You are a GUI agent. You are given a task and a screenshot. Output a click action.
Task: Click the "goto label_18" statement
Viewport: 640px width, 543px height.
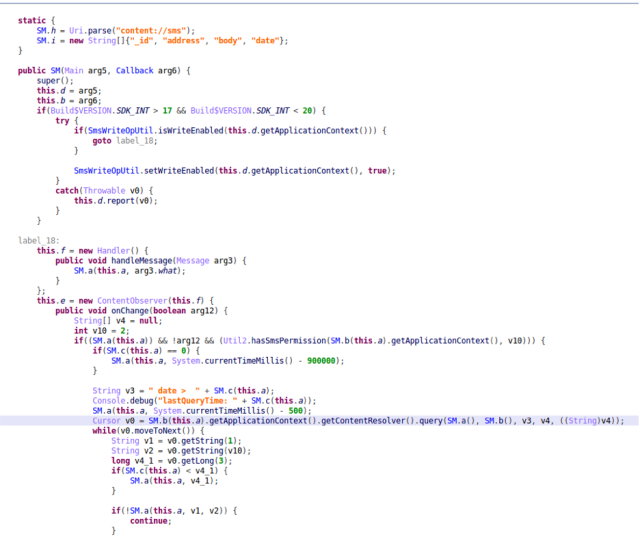point(124,141)
